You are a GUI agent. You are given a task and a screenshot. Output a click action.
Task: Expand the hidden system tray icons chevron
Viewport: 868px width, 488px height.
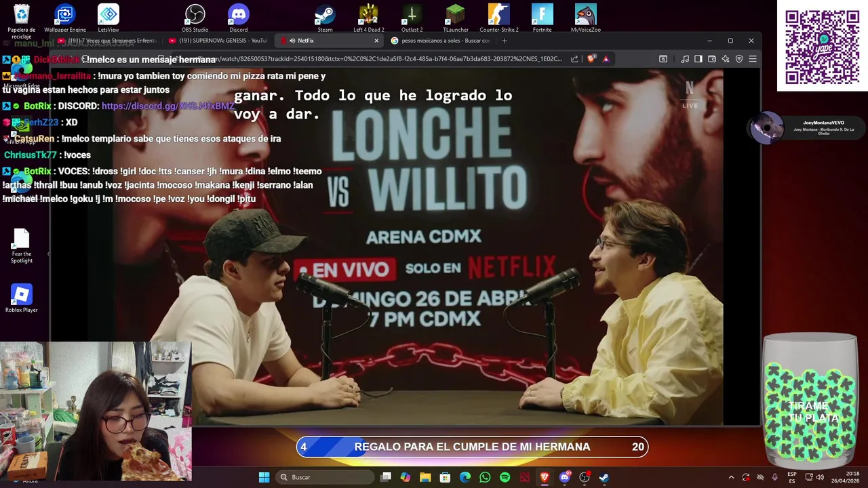pos(731,477)
